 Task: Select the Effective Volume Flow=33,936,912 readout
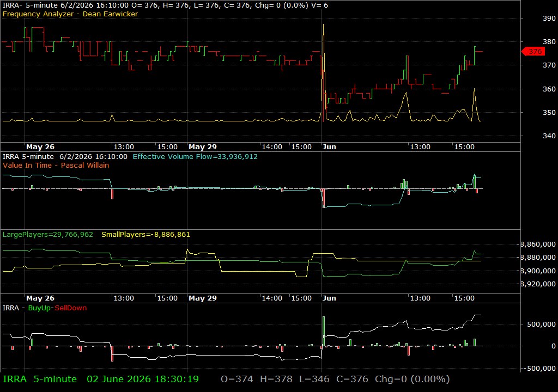coord(195,156)
